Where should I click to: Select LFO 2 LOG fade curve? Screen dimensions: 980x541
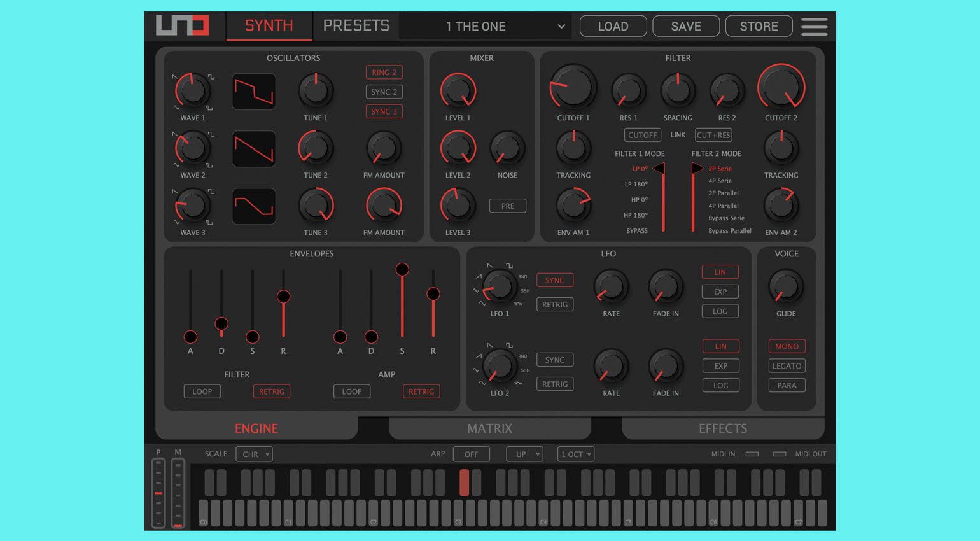(721, 385)
